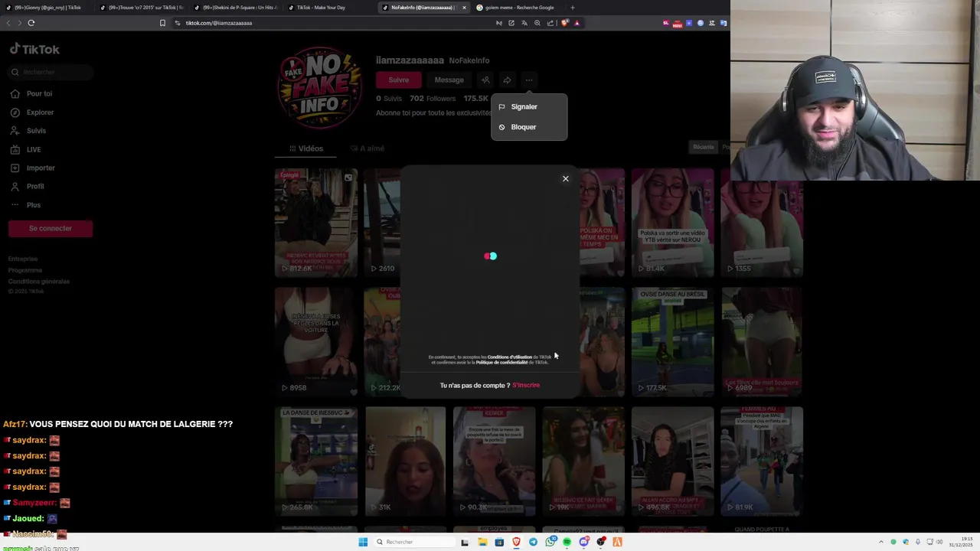Expand Plus menu in sidebar

coord(34,205)
